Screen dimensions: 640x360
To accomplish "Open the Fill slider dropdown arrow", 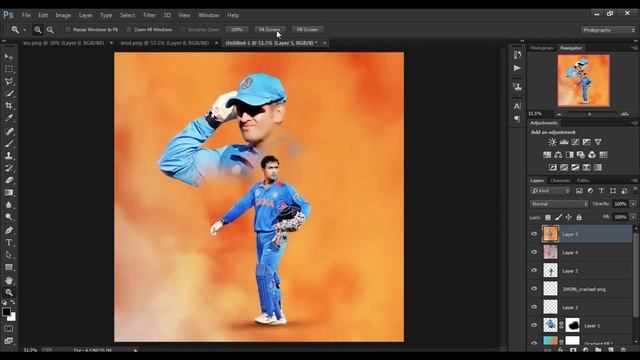I will pyautogui.click(x=633, y=217).
